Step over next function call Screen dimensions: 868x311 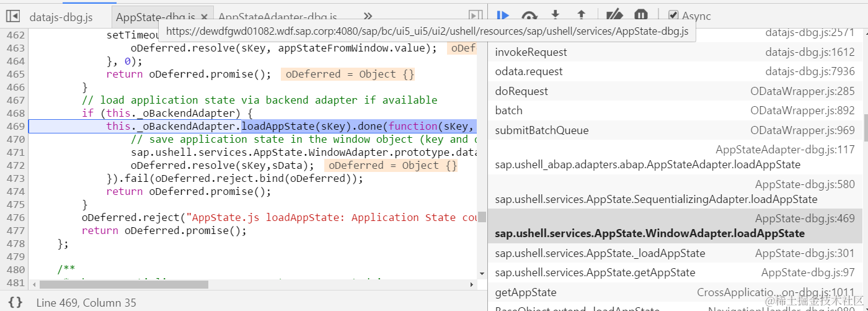coord(529,16)
